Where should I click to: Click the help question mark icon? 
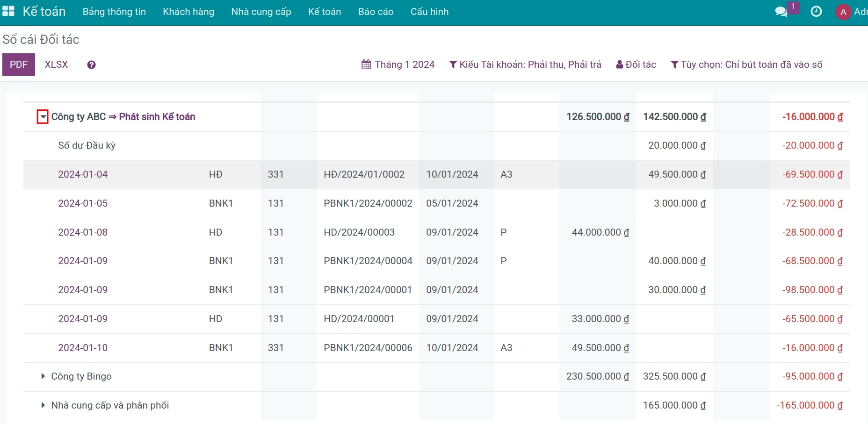pos(91,65)
